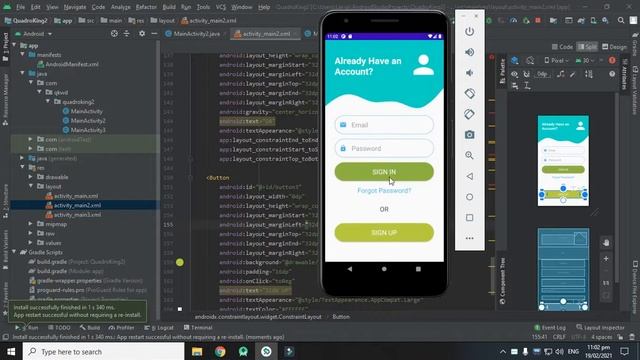This screenshot has height=360, width=640.
Task: Open emulator extended controls (three dots)
Action: 469,238
